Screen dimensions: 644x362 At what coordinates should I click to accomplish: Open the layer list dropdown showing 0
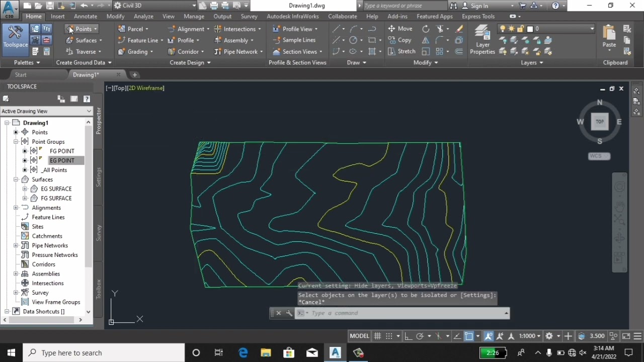[x=592, y=29]
